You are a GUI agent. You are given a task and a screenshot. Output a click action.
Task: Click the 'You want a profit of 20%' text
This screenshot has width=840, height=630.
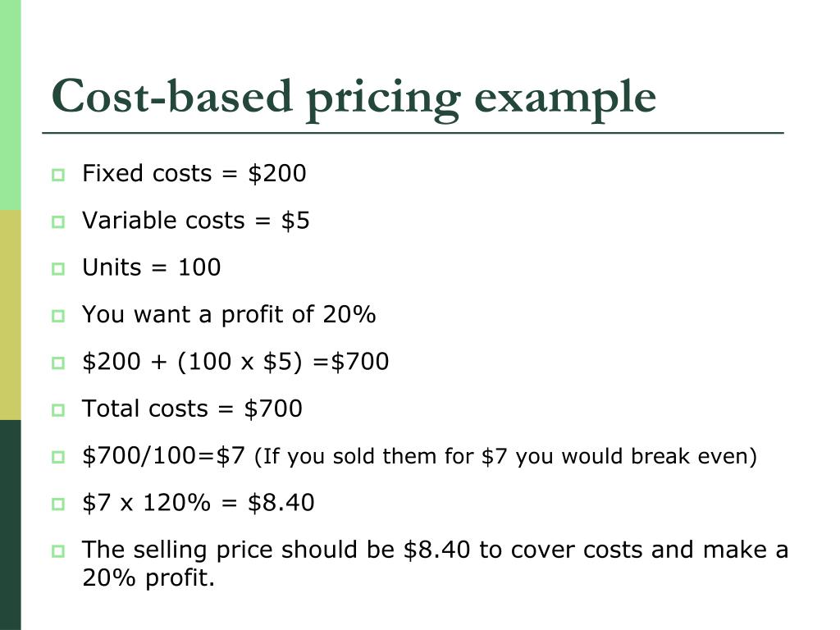[x=229, y=315]
